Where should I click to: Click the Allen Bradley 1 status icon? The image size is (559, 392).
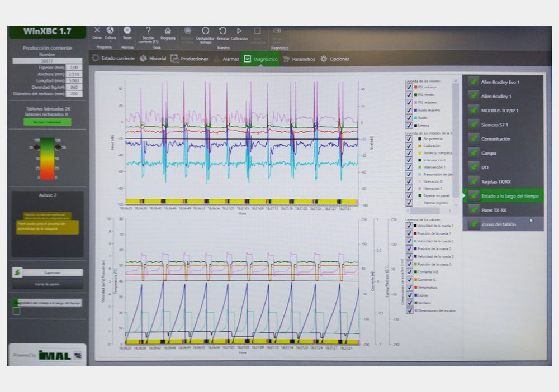[x=473, y=96]
